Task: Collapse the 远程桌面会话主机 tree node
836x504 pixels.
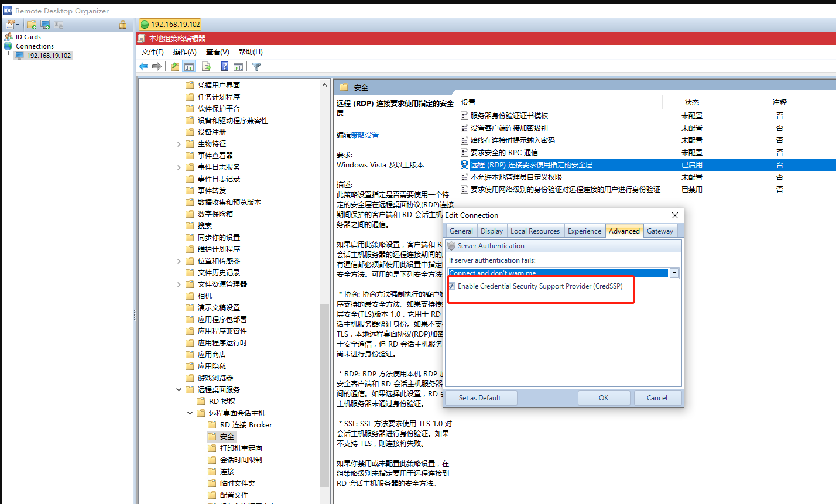Action: [x=190, y=413]
